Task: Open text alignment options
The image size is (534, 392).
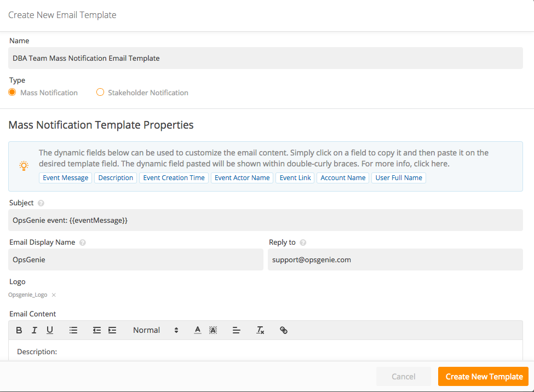Action: [x=237, y=330]
